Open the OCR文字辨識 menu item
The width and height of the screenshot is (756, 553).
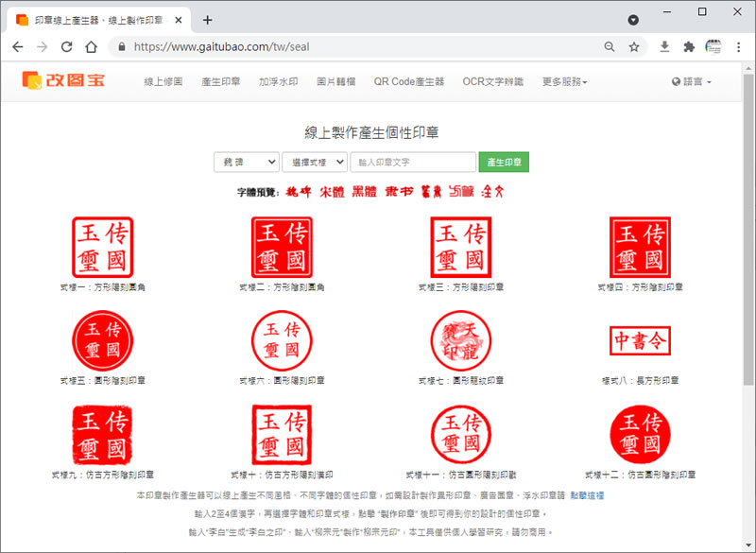click(492, 82)
